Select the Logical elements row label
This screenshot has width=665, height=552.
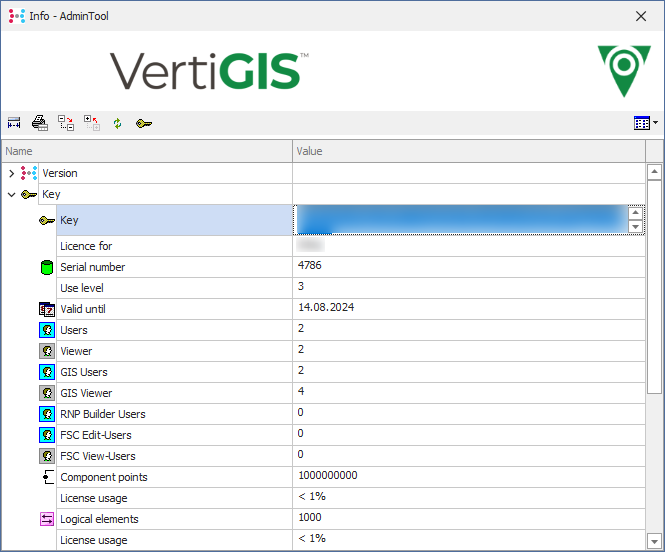click(99, 519)
